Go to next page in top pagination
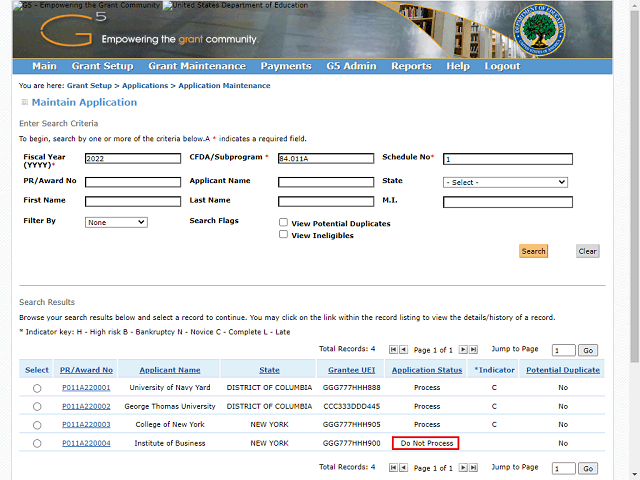The height and width of the screenshot is (480, 640). 464,350
